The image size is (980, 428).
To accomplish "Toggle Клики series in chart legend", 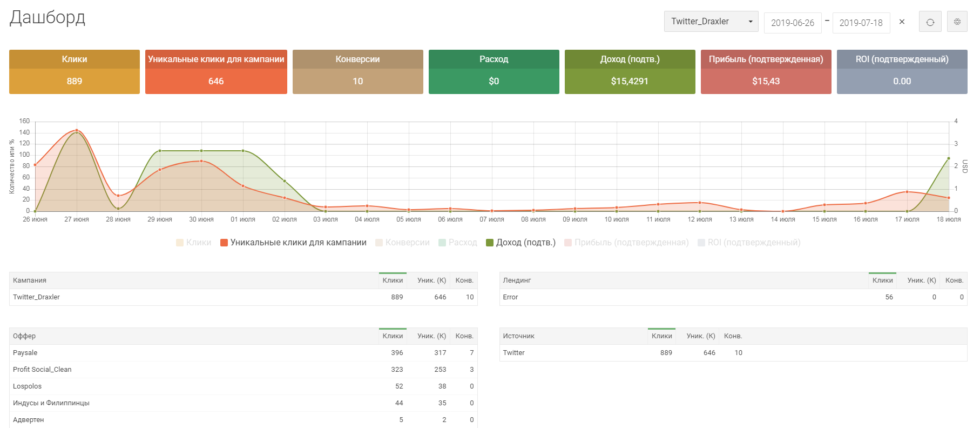I will (x=193, y=243).
